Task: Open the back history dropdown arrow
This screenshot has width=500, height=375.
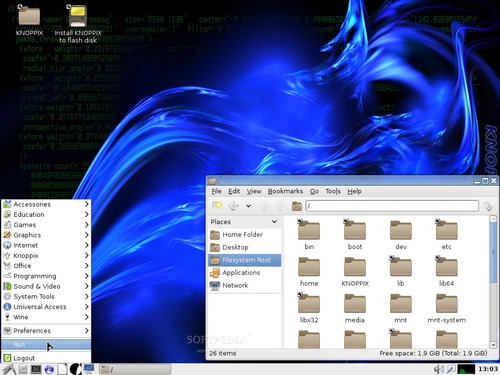Action: tap(248, 206)
